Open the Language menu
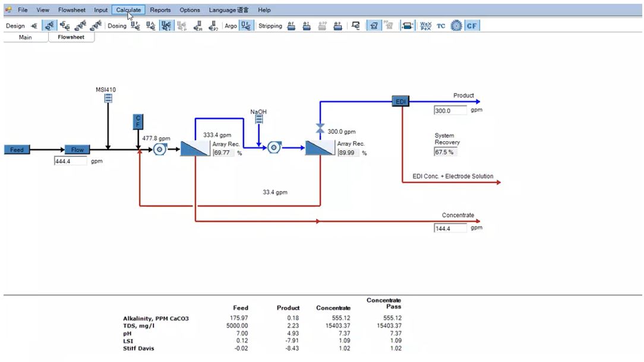 click(x=228, y=10)
